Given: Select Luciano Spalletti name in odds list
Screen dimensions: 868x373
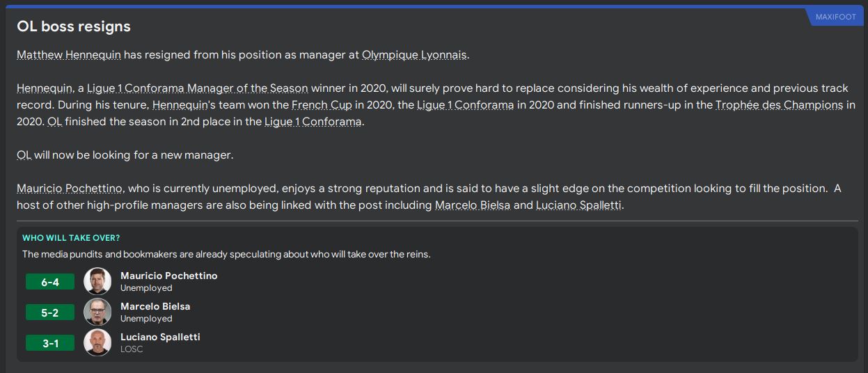Looking at the screenshot, I should click(160, 337).
